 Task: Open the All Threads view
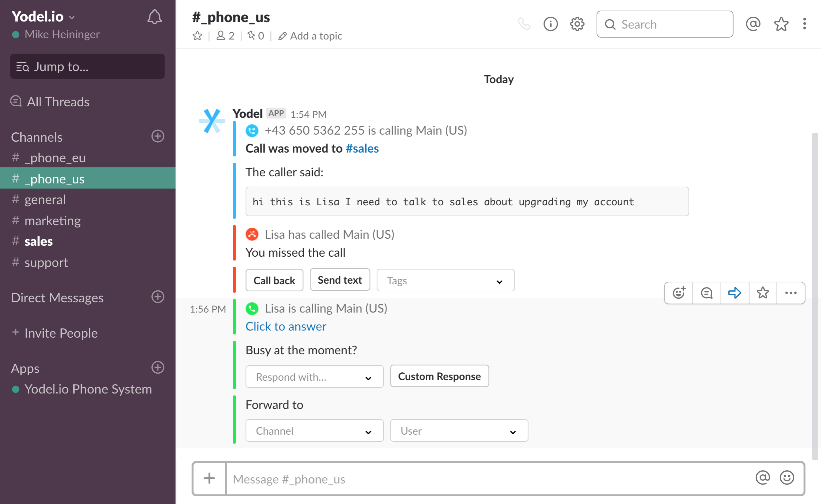58,102
